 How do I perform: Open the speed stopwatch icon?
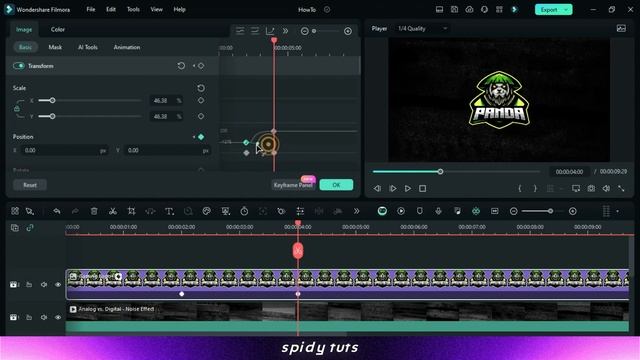click(244, 211)
